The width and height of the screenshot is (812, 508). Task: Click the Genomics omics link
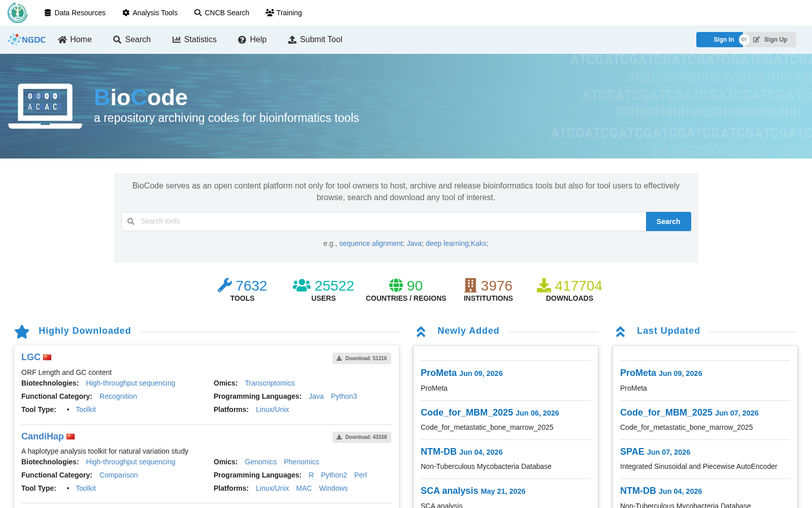(x=261, y=462)
